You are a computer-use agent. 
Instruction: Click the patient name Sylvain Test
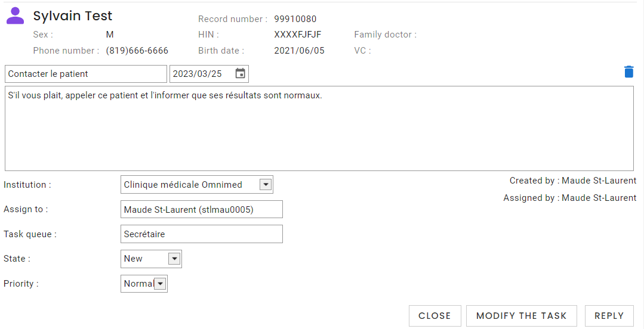tap(73, 15)
